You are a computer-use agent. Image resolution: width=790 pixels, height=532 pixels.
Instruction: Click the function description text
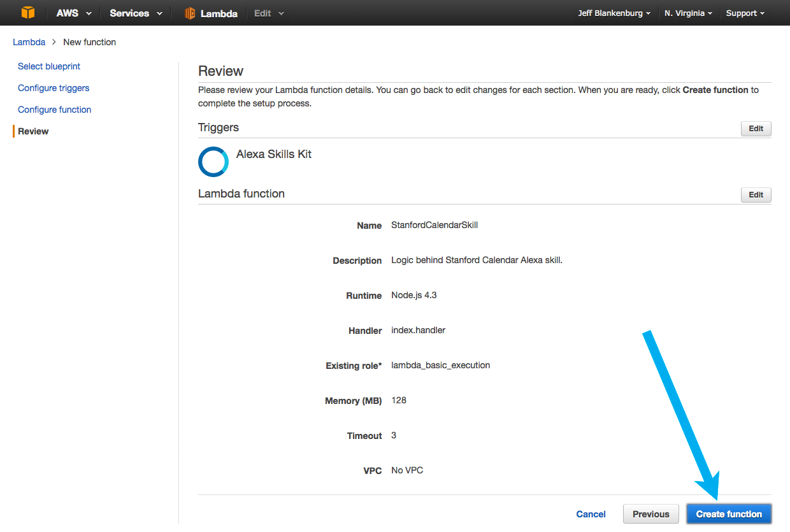(x=477, y=261)
